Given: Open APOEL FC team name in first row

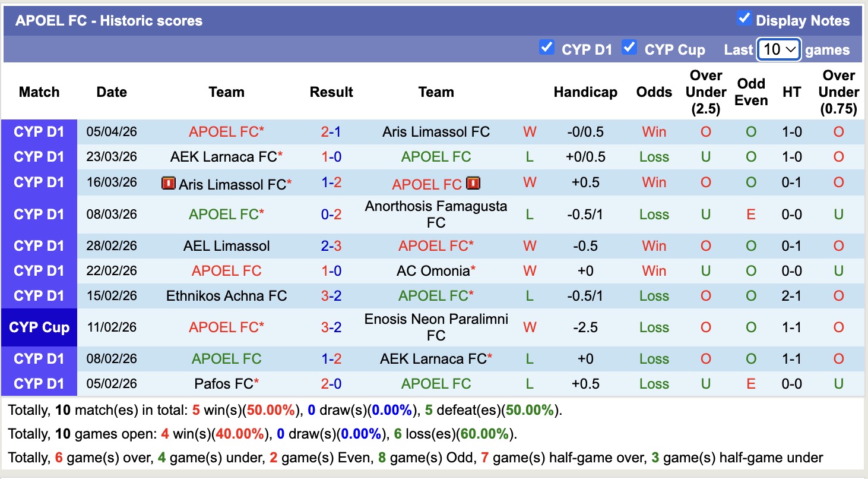Looking at the screenshot, I should (226, 131).
